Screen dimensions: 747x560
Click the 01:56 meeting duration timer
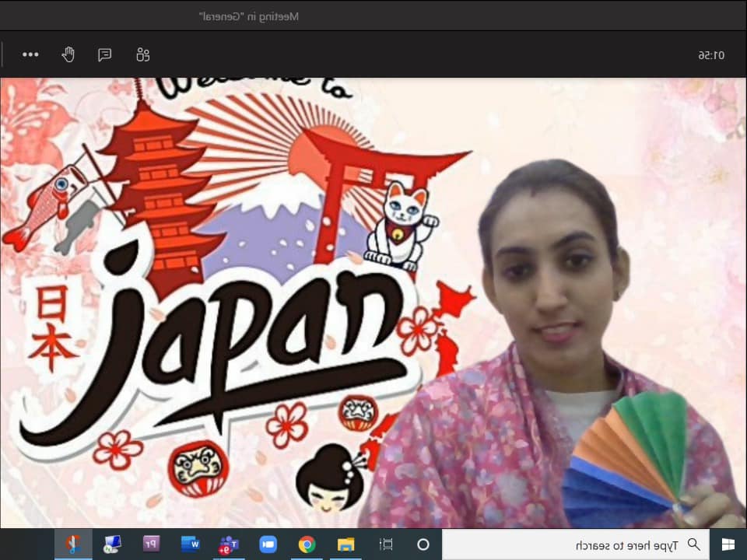[711, 55]
